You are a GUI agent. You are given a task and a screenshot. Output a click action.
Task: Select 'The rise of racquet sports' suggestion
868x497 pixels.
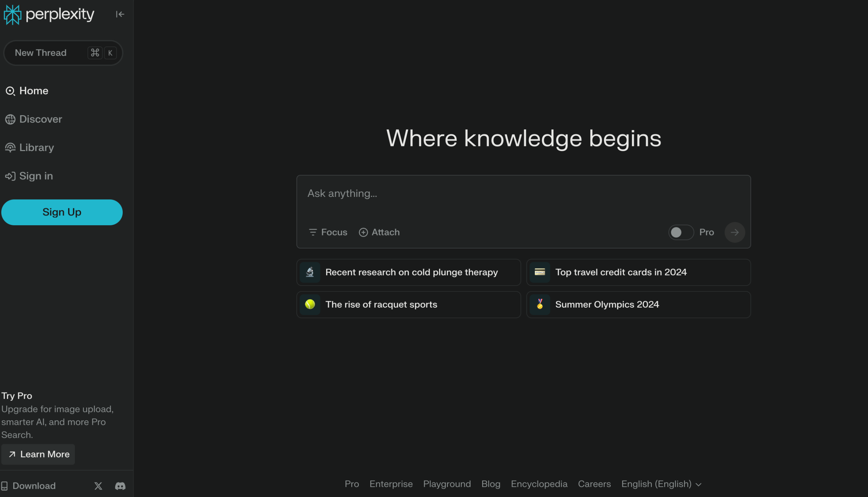[409, 305]
